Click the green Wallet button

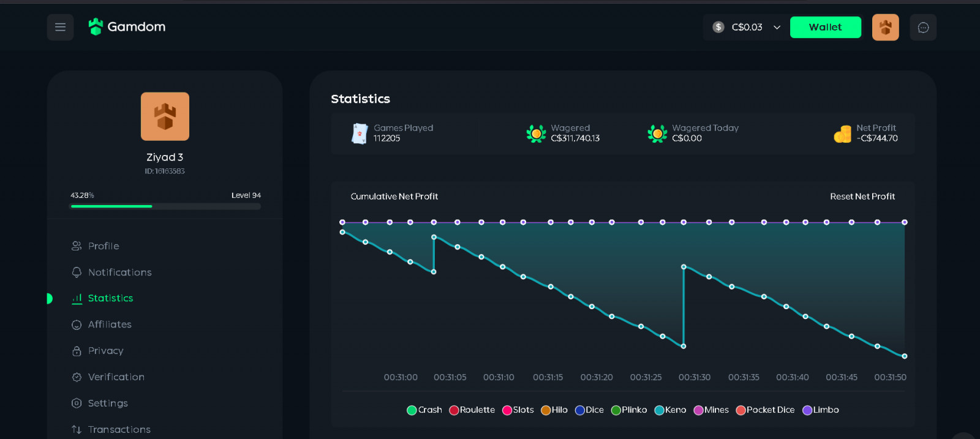(x=825, y=28)
